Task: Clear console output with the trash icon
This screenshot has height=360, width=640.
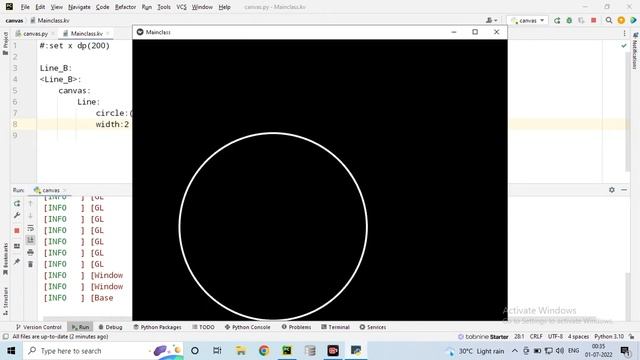Action: pyautogui.click(x=31, y=264)
